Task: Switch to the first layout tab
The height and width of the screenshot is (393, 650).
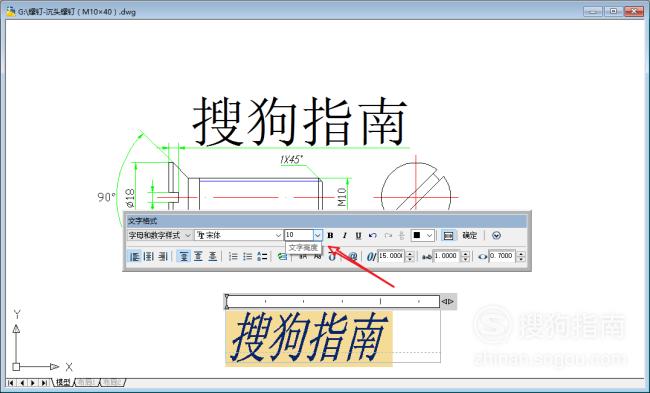Action: tap(87, 382)
